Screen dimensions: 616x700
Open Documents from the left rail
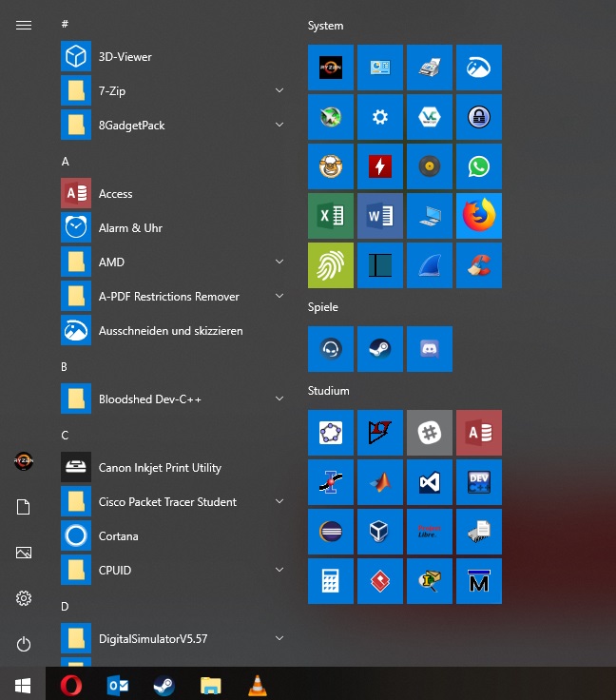point(24,507)
